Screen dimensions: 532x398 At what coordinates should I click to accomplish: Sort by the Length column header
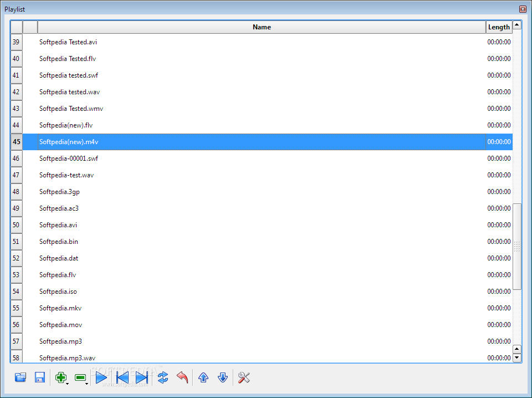click(x=499, y=27)
